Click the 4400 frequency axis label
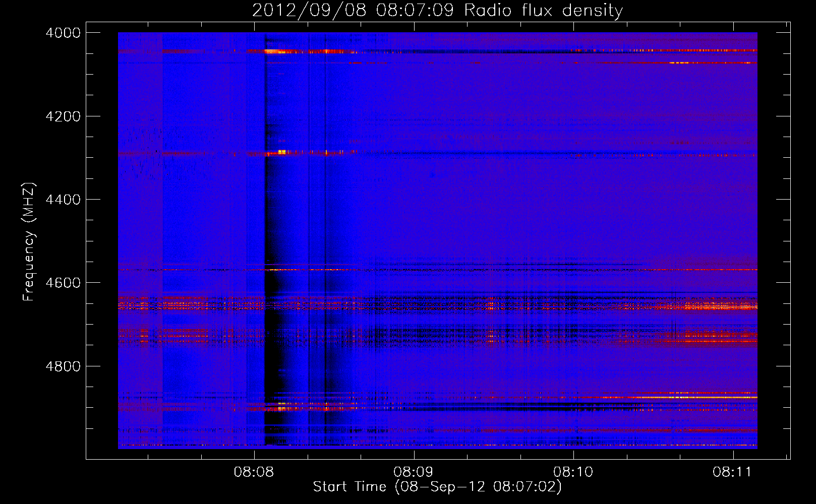Viewport: 816px width, 504px height. pyautogui.click(x=63, y=200)
